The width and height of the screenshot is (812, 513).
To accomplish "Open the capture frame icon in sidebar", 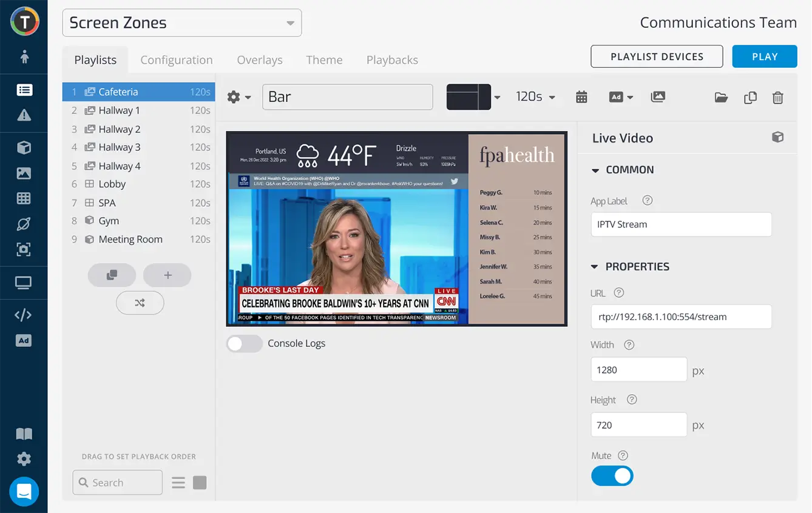I will (x=24, y=249).
